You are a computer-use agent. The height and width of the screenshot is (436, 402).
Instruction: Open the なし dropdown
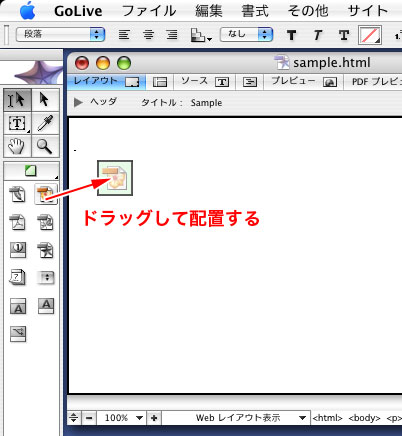pos(247,34)
